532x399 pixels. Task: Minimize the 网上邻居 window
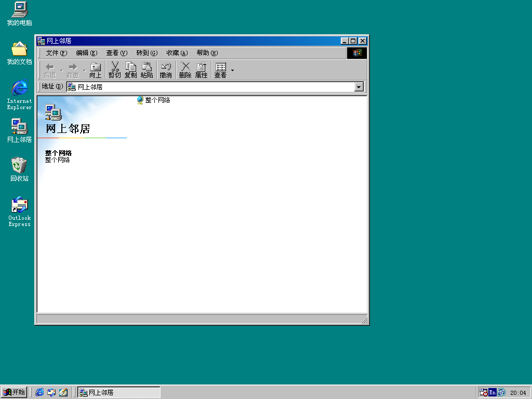pos(345,41)
